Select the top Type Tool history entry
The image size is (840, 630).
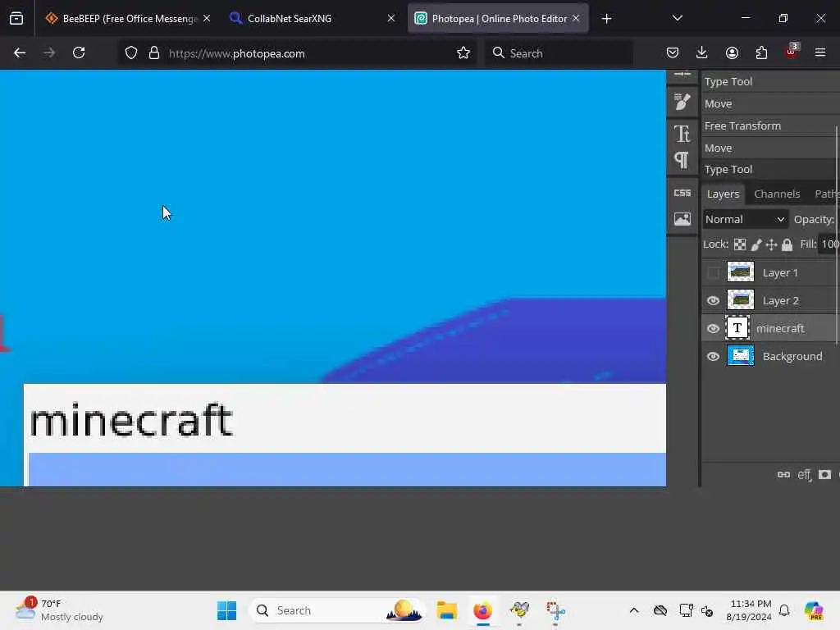(x=770, y=81)
